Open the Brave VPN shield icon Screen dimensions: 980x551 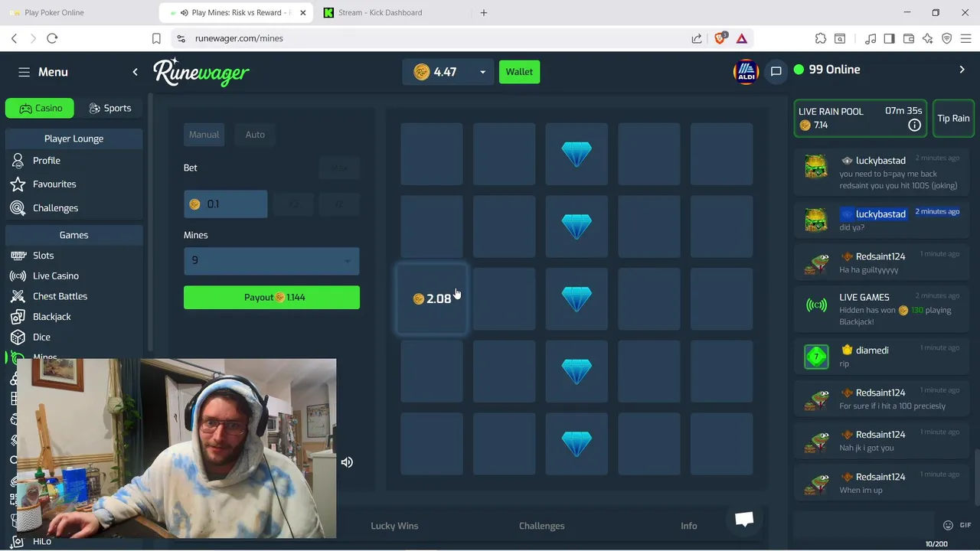(x=947, y=38)
